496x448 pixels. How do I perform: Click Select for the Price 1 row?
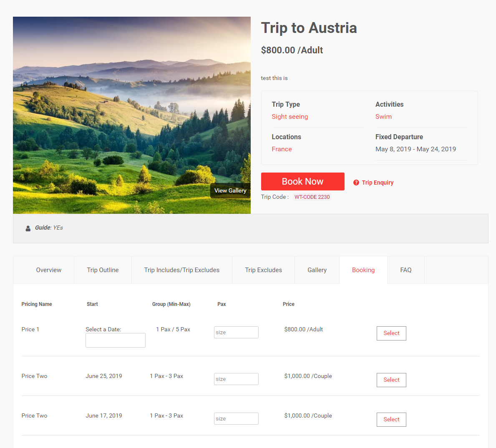click(x=391, y=333)
